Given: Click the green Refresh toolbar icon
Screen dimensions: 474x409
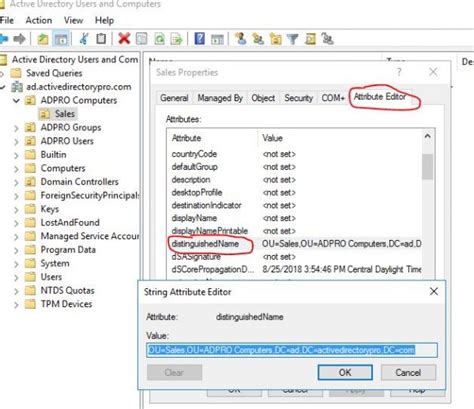Looking at the screenshot, I should 159,39.
